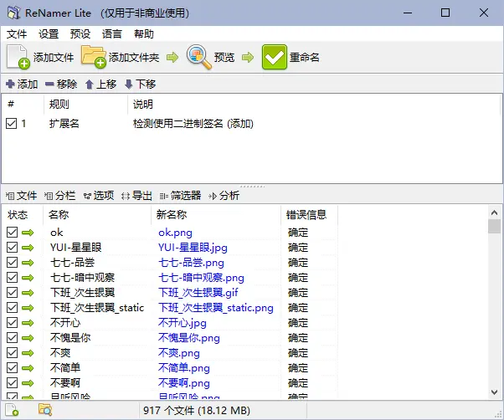Select new name 下班_次生银翼.gif
Screen dimensions: 504x420
pos(198,293)
